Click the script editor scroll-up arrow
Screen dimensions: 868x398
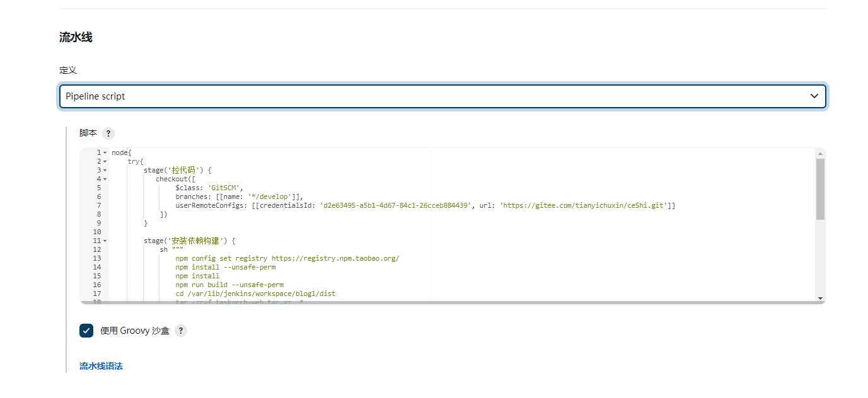(x=820, y=153)
